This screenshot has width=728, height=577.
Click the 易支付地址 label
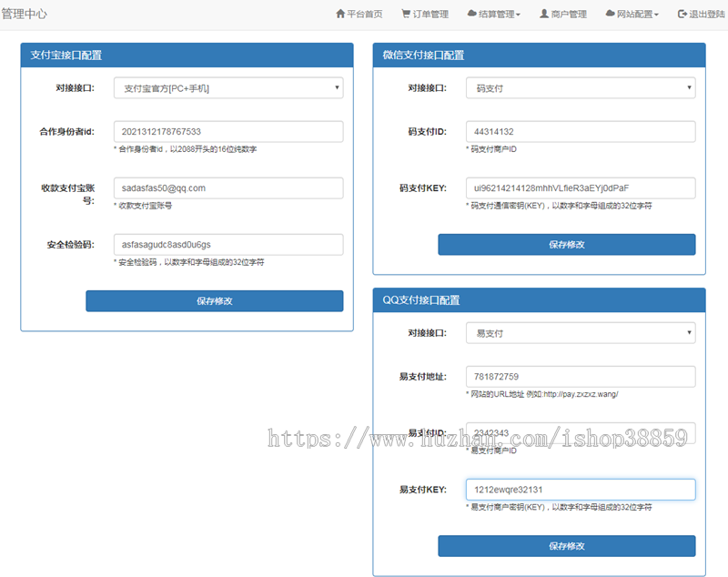click(x=423, y=377)
